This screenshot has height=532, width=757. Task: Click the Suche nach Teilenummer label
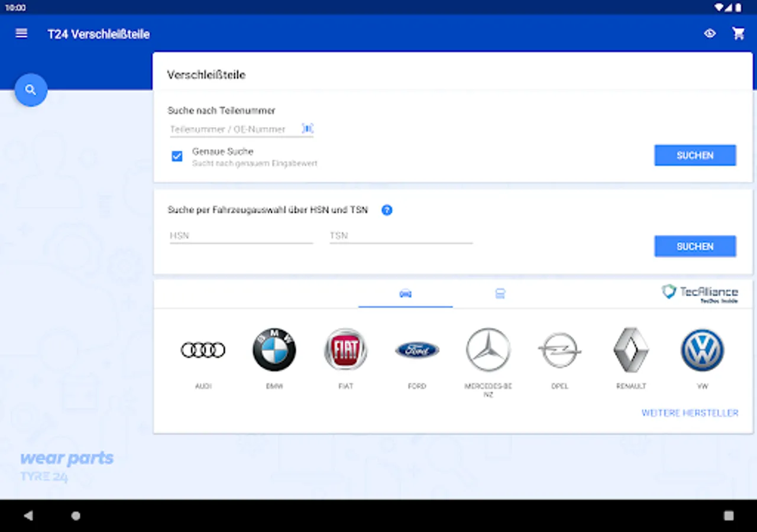click(x=222, y=111)
